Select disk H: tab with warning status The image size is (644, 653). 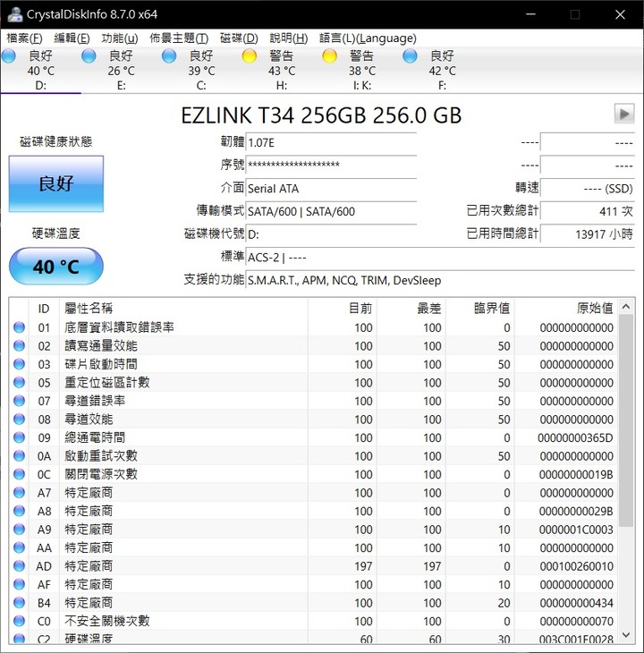pyautogui.click(x=282, y=71)
